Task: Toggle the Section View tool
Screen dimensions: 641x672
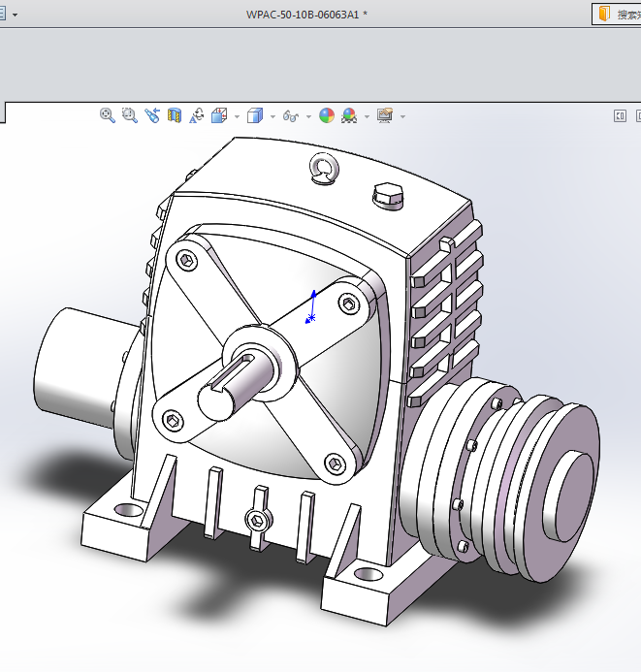Action: [175, 115]
